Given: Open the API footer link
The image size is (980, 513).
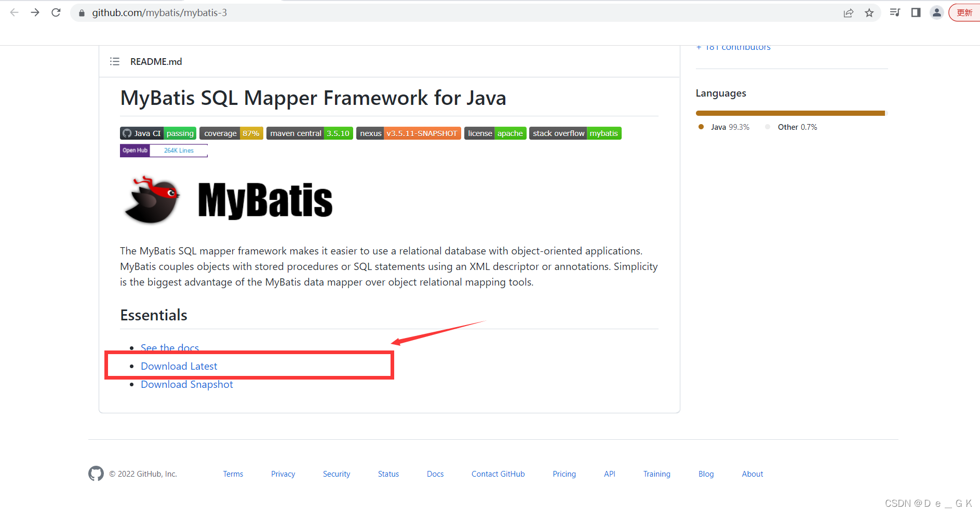Looking at the screenshot, I should tap(610, 474).
